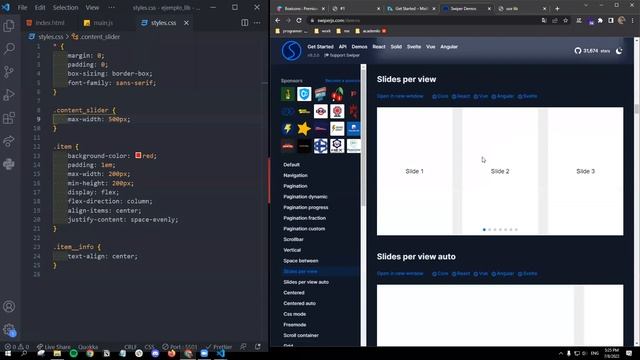Select the Freemode demo in sidebar
The image size is (640, 360).
295,324
